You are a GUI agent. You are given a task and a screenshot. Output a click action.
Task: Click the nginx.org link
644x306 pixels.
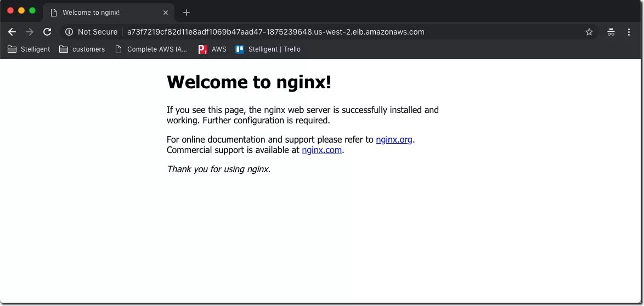click(x=394, y=140)
